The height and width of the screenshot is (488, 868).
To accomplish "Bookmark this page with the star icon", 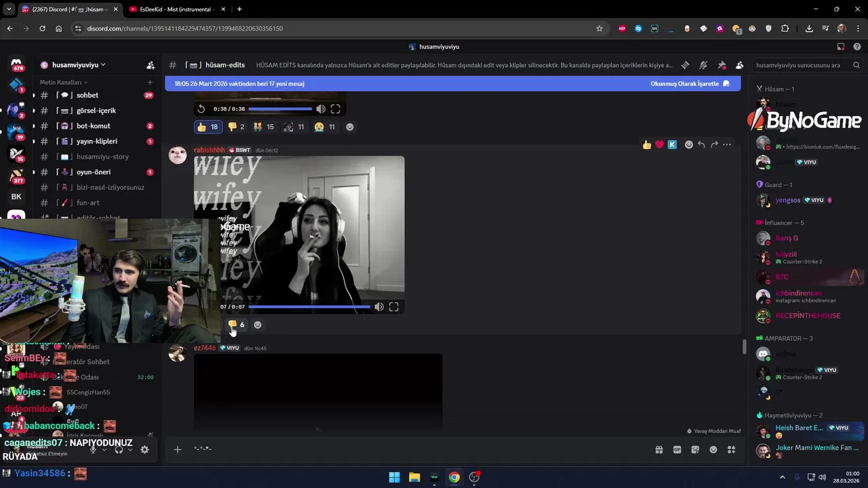I will coord(599,28).
